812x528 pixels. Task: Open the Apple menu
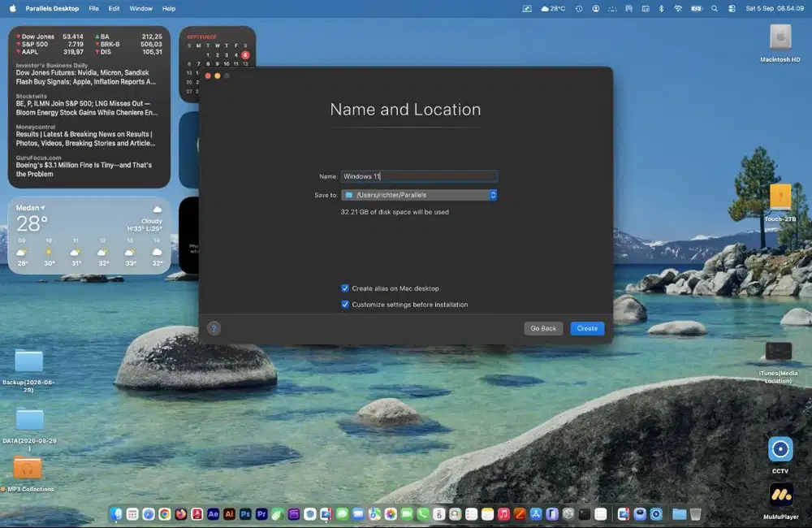coord(12,8)
